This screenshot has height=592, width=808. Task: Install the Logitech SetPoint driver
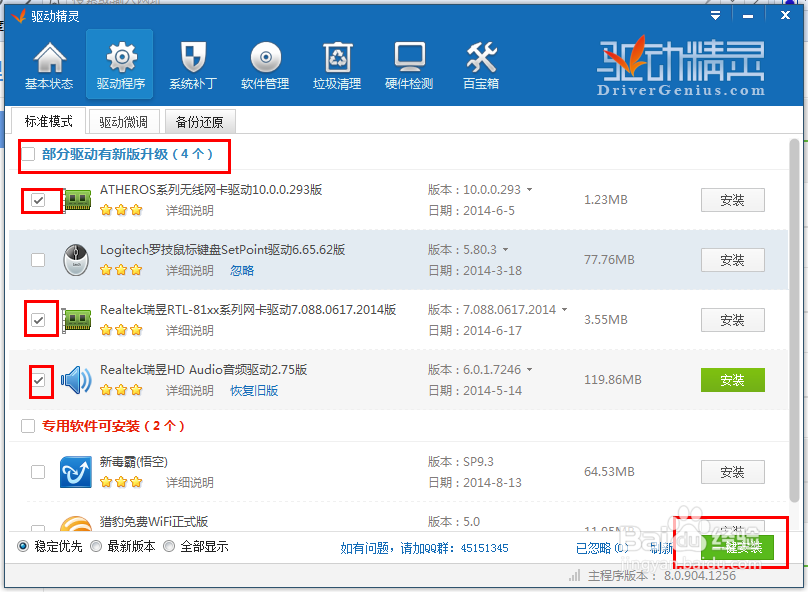pos(732,260)
